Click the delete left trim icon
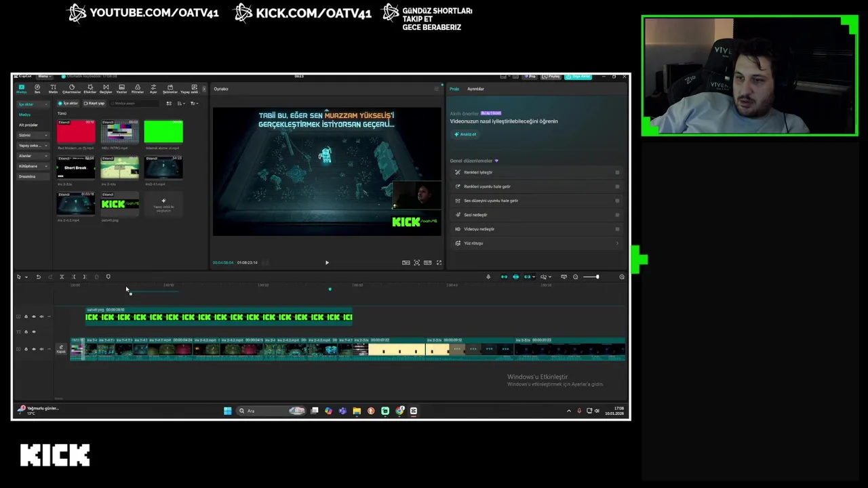This screenshot has height=488, width=868. click(x=73, y=277)
